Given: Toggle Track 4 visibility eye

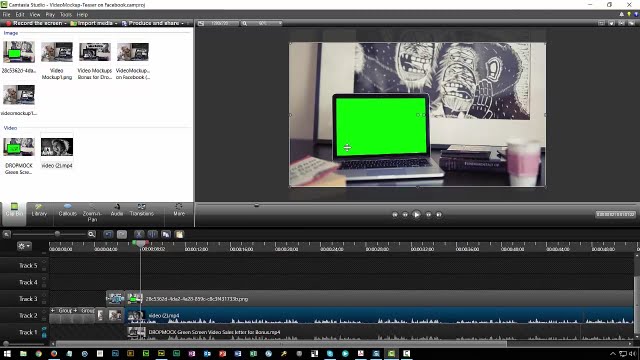Looking at the screenshot, I should coord(44,279).
